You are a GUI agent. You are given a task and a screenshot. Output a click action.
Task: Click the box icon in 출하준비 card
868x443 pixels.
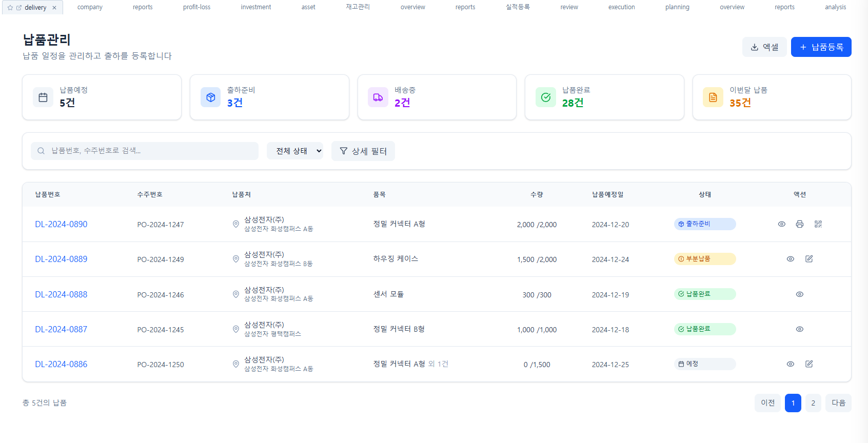click(210, 97)
